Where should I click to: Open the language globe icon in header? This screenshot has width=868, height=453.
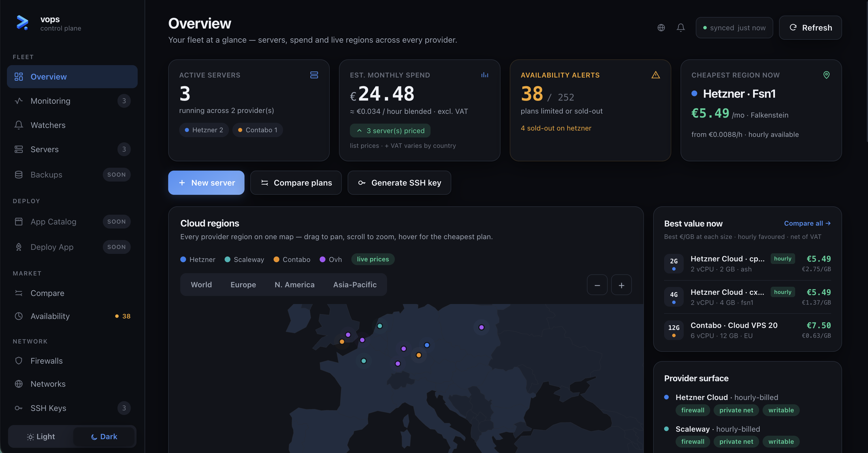[x=661, y=28]
